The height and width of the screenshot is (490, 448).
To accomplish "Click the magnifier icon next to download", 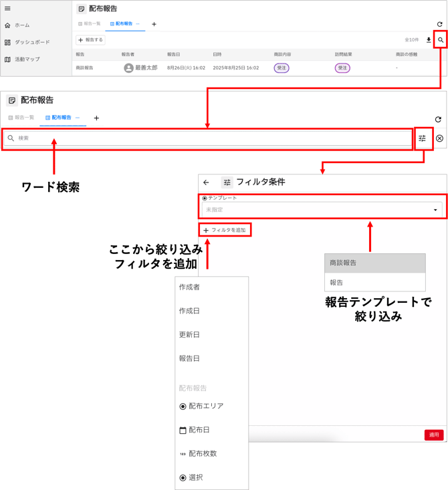I will [x=441, y=40].
